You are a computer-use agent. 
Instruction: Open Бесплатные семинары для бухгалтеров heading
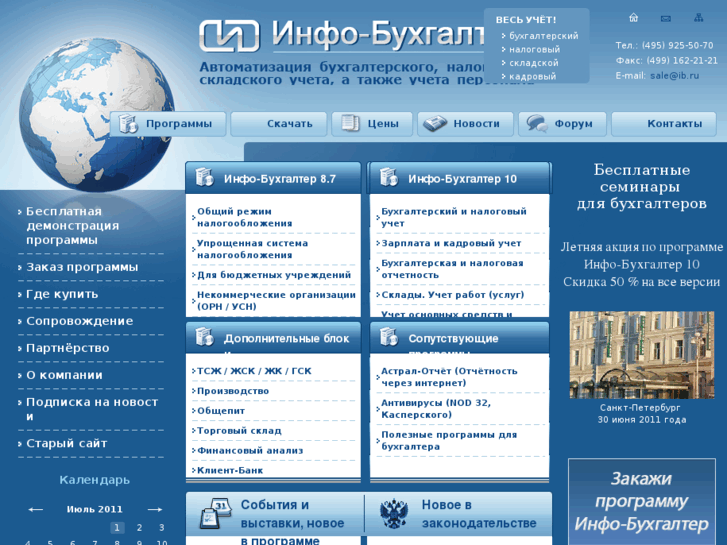coord(642,187)
